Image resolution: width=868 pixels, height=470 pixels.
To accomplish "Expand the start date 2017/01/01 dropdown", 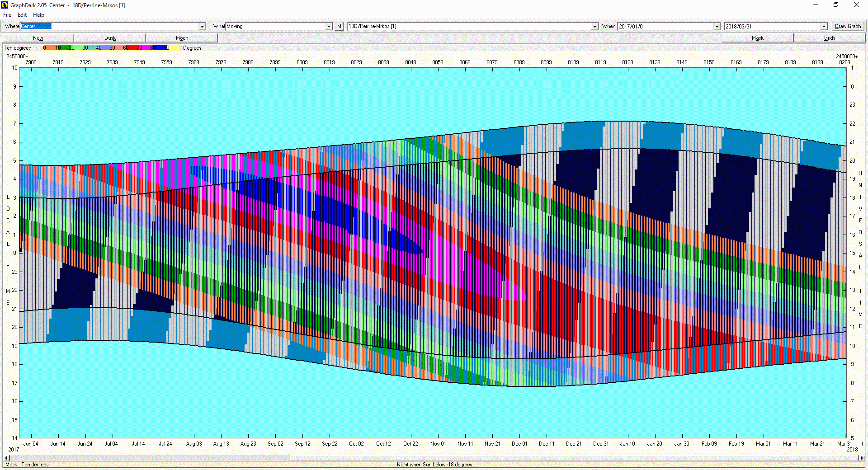I will click(717, 27).
